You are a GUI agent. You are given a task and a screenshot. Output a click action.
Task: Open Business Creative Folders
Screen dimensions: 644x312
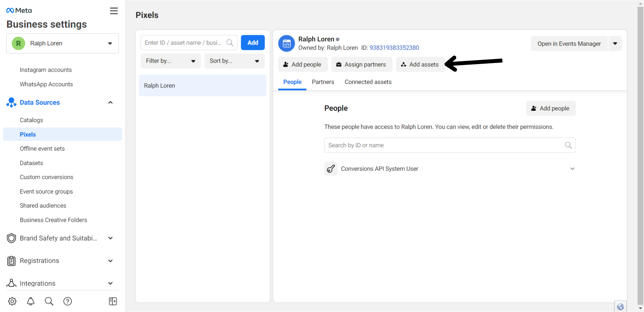(53, 220)
